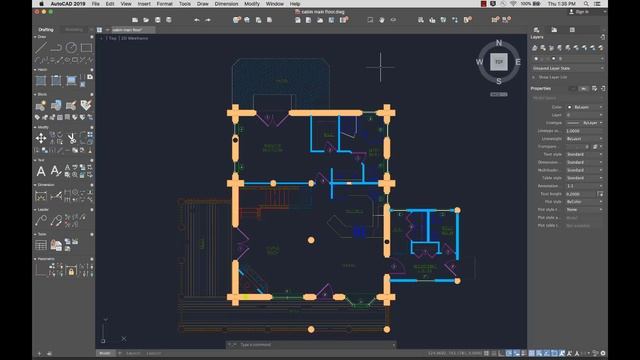Click the Linetype scale 1.0000 field
The height and width of the screenshot is (360, 640).
coord(584,131)
